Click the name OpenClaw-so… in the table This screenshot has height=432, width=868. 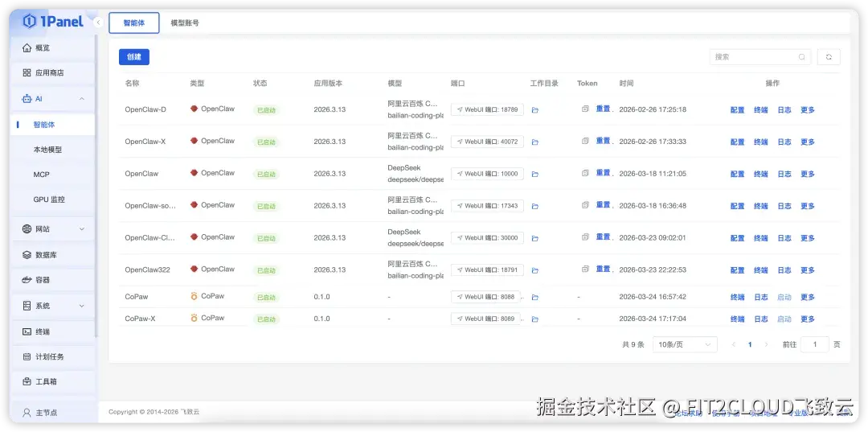pyautogui.click(x=150, y=206)
